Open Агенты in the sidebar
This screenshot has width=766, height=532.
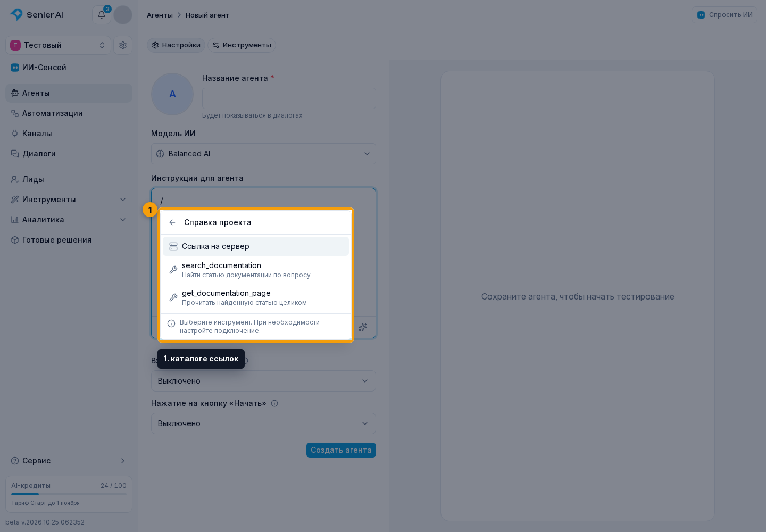tap(69, 93)
